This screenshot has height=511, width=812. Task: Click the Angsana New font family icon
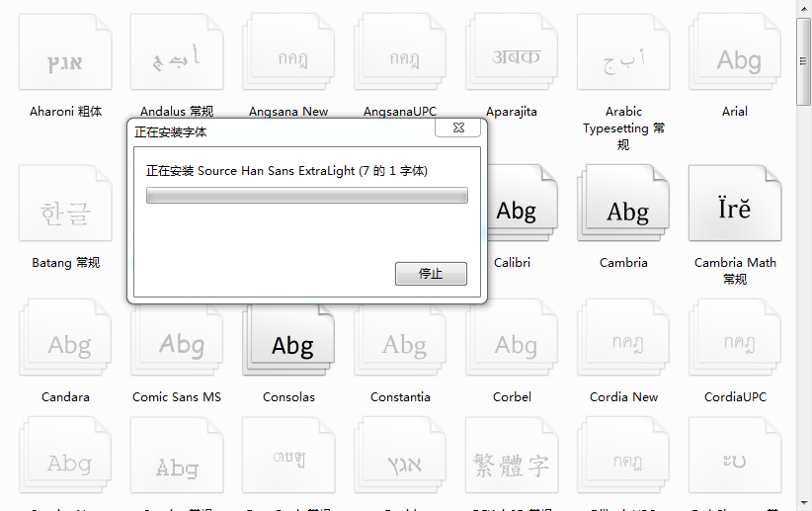(x=288, y=51)
